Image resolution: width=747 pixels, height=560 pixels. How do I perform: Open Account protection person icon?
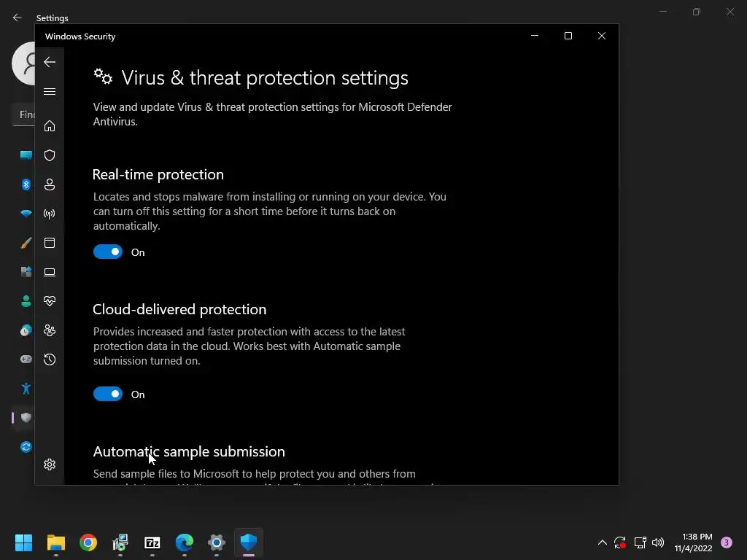point(50,184)
